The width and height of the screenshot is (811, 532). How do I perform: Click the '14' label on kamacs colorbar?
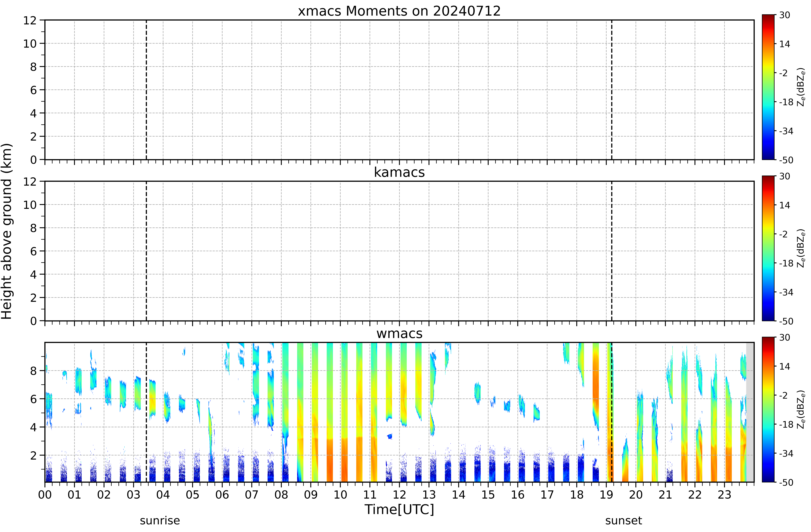click(785, 205)
